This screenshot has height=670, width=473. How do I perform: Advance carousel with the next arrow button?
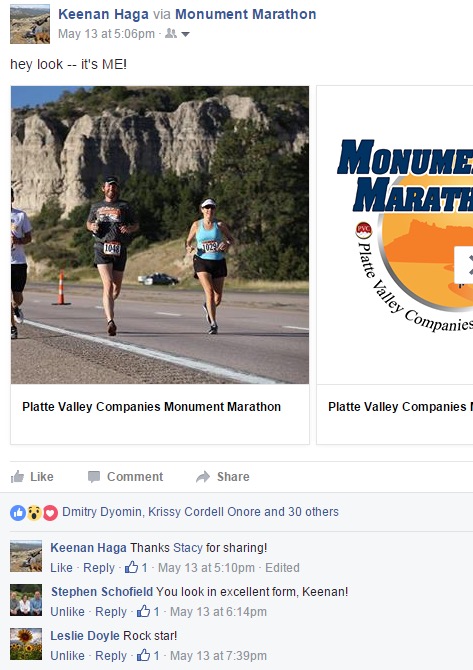(x=464, y=265)
